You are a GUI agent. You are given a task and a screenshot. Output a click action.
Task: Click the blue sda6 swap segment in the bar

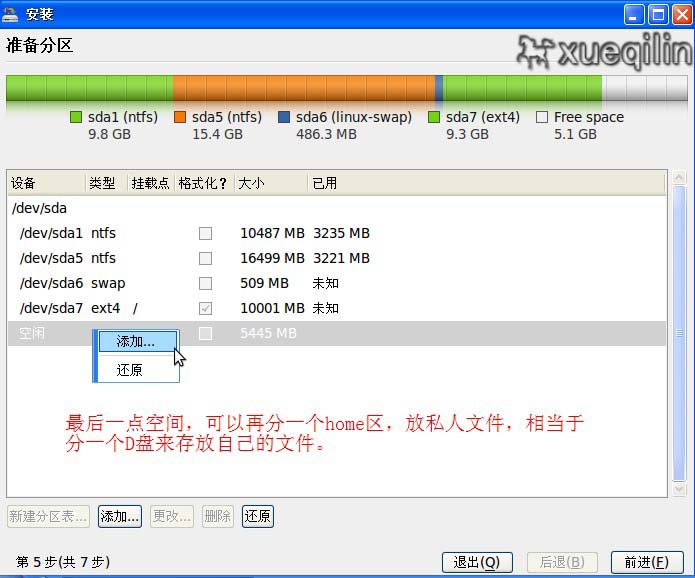coord(439,88)
